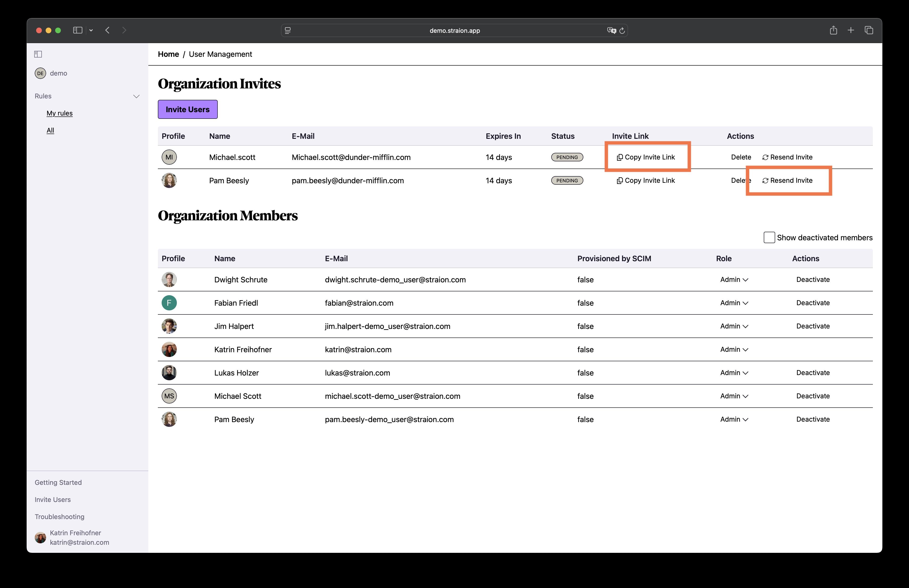Deactivate Dwight Schrute
Screen dimensions: 909x588
[x=813, y=280]
